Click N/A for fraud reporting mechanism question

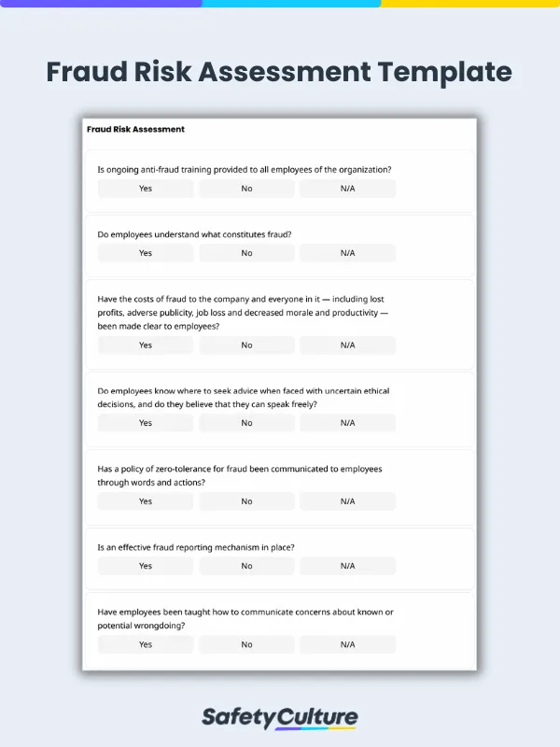coord(347,566)
